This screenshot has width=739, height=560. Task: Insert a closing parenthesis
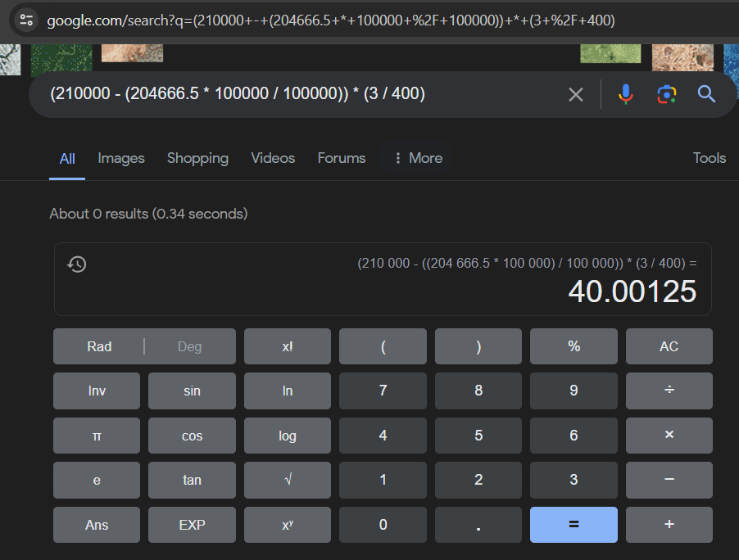pos(478,346)
